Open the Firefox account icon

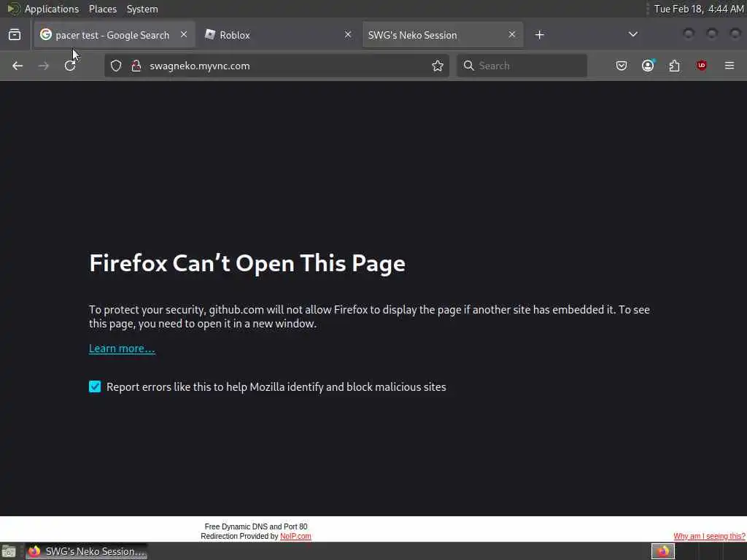(648, 66)
